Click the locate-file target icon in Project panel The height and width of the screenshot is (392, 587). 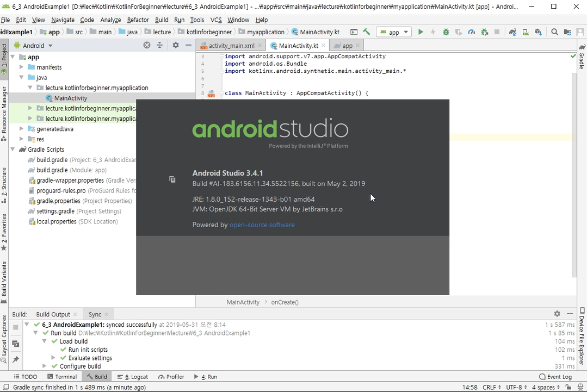click(147, 45)
